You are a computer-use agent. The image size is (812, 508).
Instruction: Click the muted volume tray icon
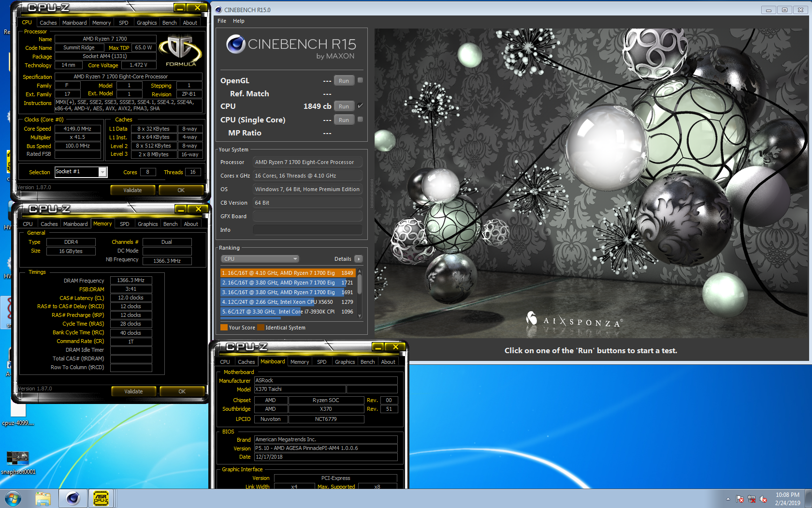(764, 499)
